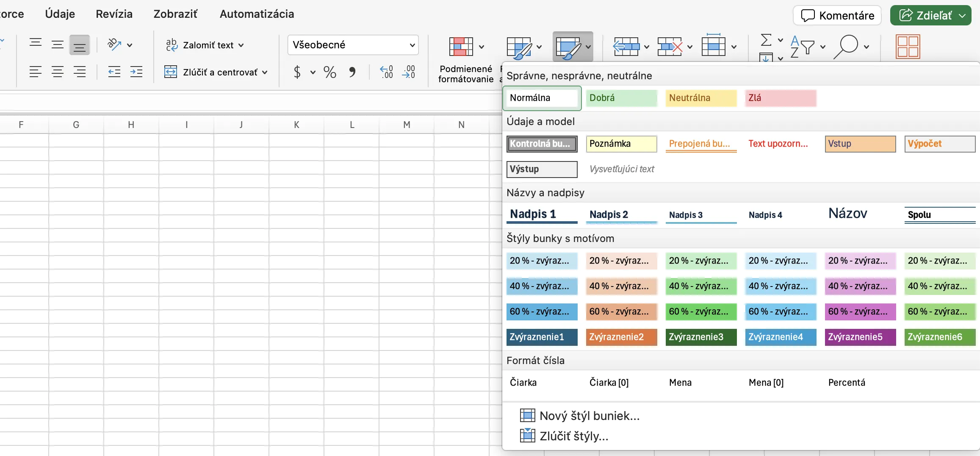Click the Podmienené formátovanie icon
Screen dimensions: 980x456
point(461,47)
